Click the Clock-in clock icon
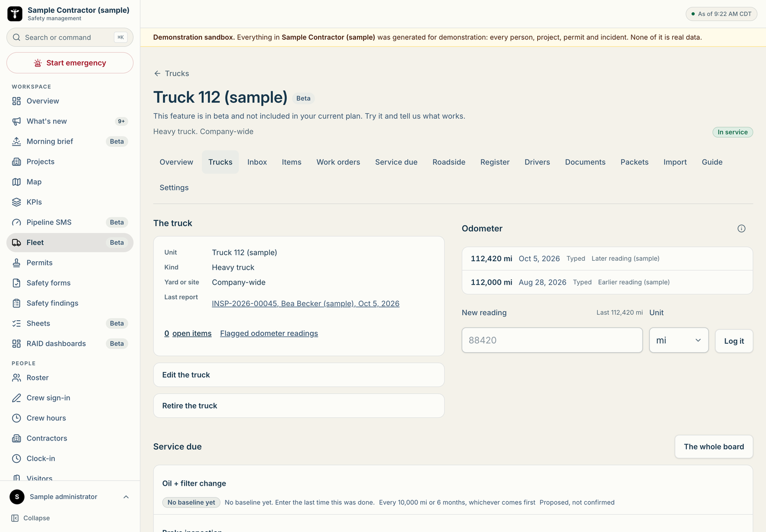 16,459
